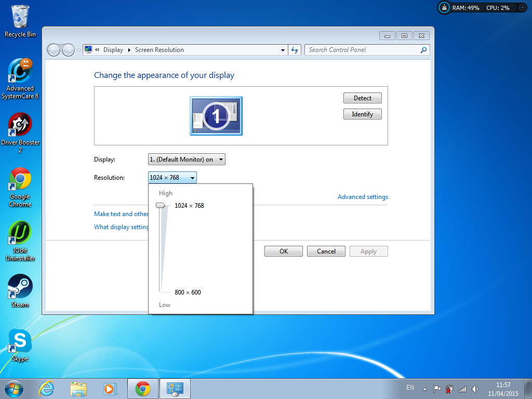
Task: Click the resolution slider thumb at 1024 × 768
Action: click(161, 205)
